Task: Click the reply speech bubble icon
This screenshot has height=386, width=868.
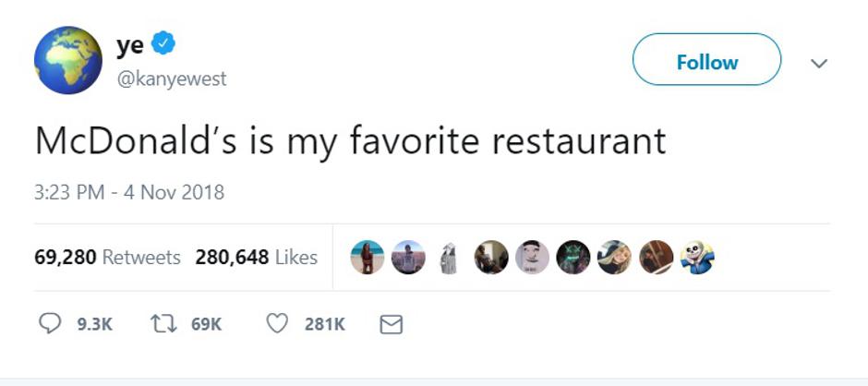Action: tap(49, 323)
